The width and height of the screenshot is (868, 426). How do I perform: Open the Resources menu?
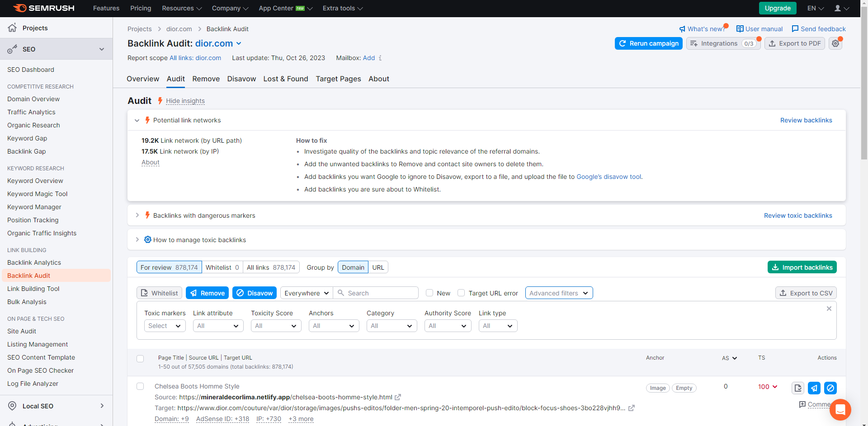[182, 8]
